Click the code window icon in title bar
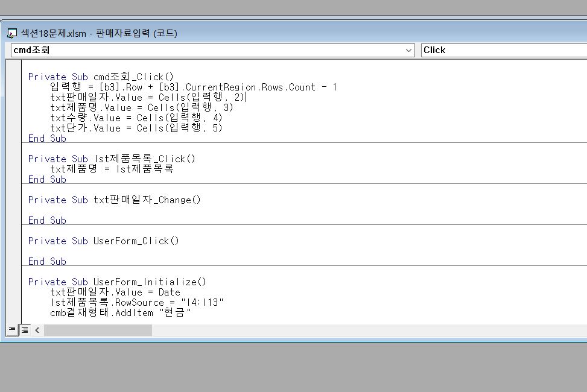This screenshot has width=587, height=392. (11, 33)
